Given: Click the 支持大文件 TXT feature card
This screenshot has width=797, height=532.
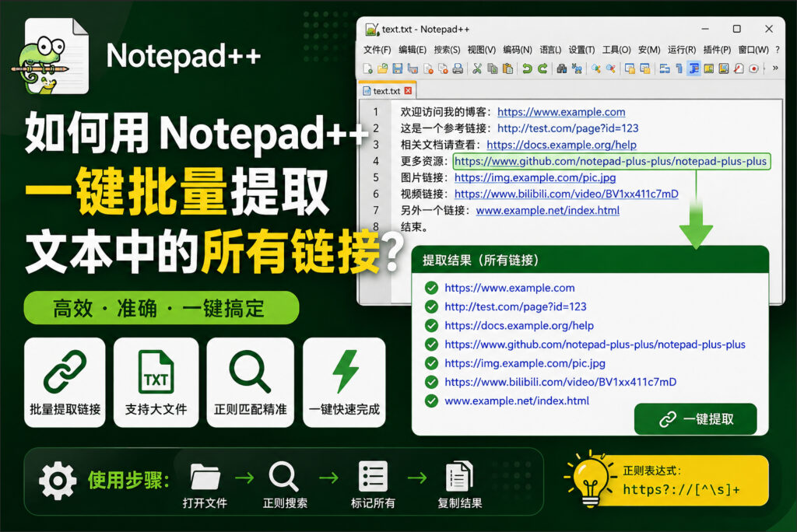Looking at the screenshot, I should click(x=156, y=382).
